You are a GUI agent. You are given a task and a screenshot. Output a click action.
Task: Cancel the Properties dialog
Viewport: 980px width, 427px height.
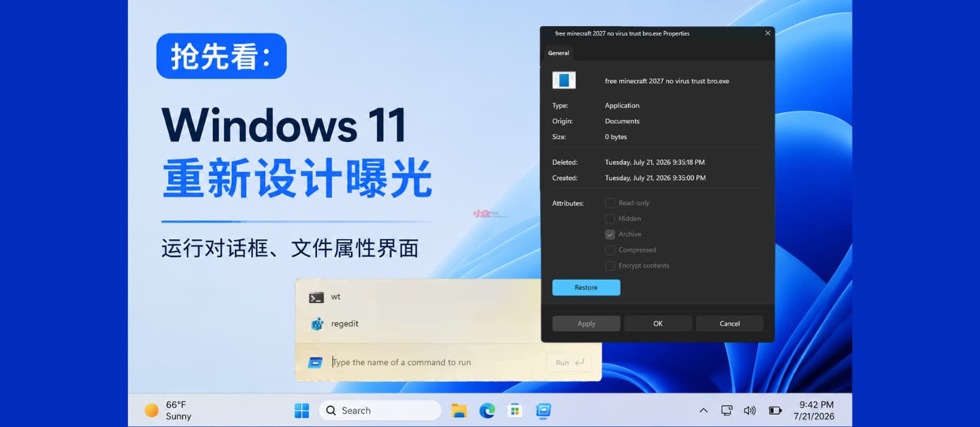point(730,324)
